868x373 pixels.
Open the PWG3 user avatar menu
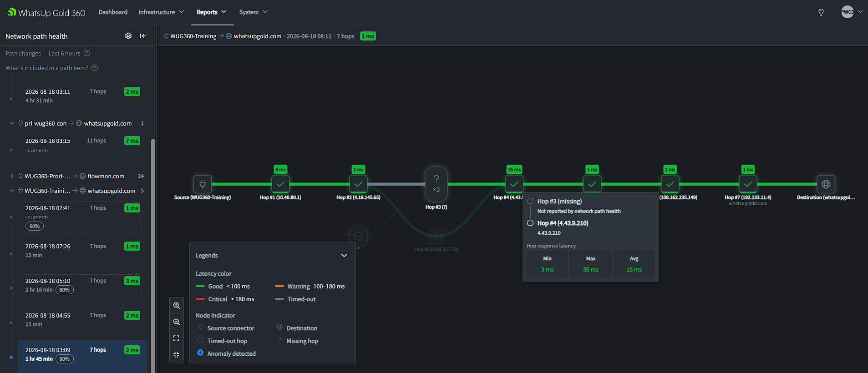pyautogui.click(x=848, y=12)
